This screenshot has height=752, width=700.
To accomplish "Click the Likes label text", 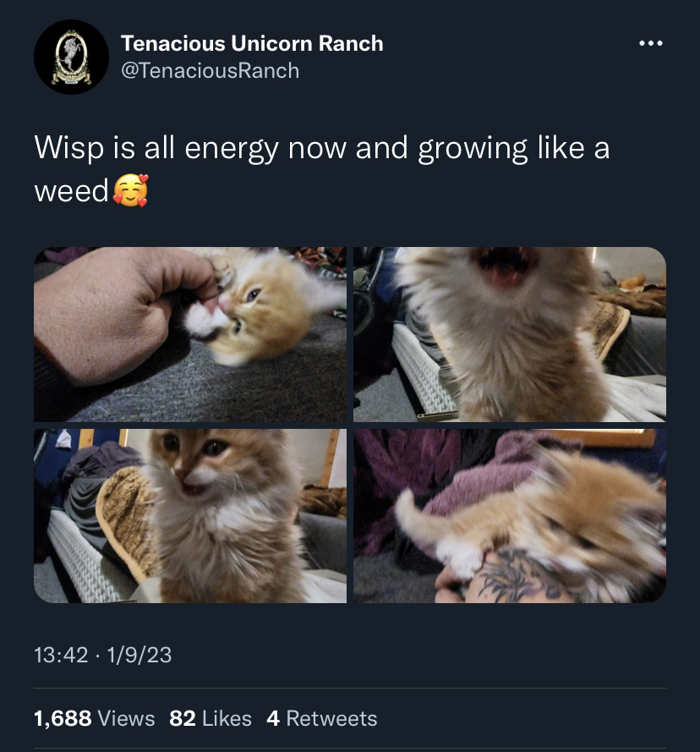I will [x=227, y=718].
